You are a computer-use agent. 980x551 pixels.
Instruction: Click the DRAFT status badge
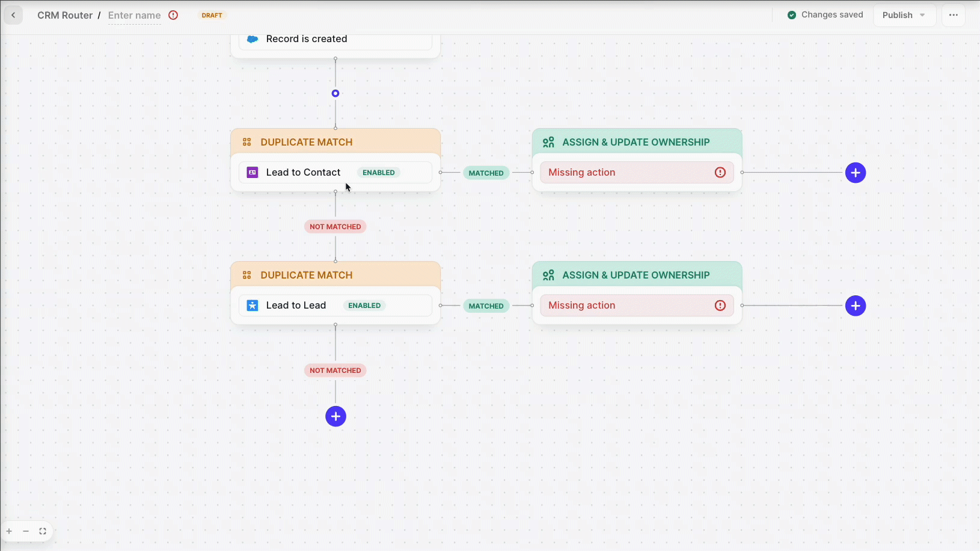point(212,15)
